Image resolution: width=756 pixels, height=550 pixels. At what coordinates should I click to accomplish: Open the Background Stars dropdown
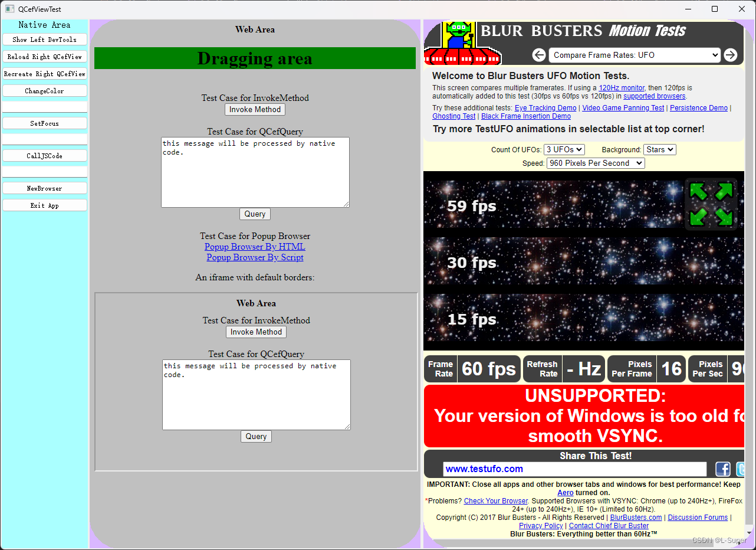[x=660, y=150]
